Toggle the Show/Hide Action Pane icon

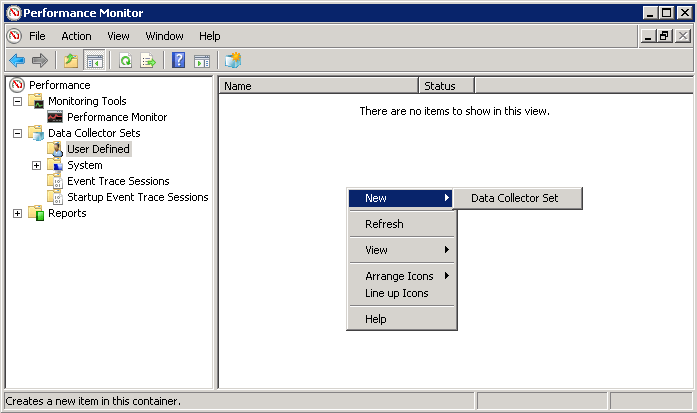pos(201,60)
